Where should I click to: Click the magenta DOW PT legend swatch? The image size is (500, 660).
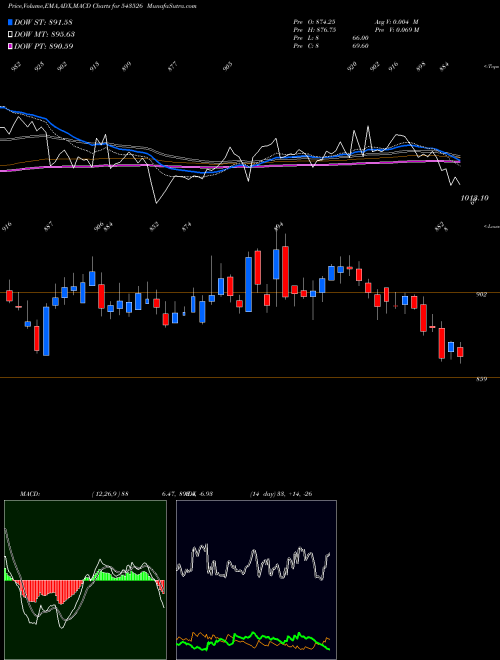(x=11, y=46)
